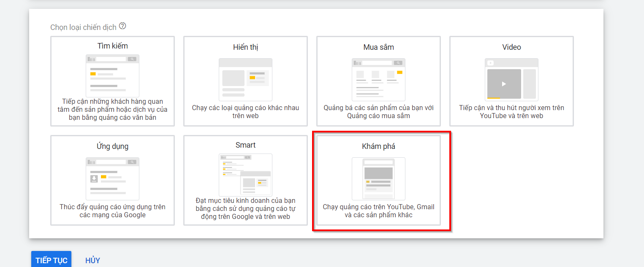This screenshot has width=644, height=267.
Task: Pick the Smart card title
Action: (x=245, y=145)
